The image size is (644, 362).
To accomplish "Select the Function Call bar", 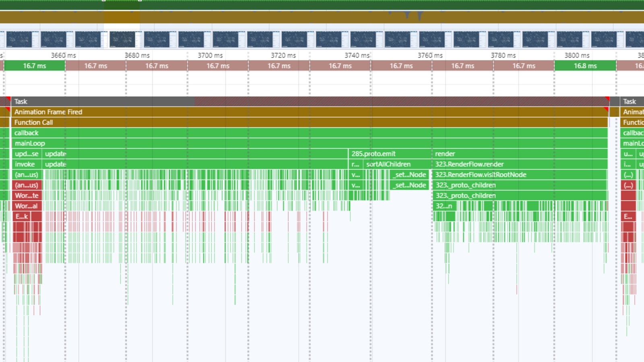I will click(310, 122).
